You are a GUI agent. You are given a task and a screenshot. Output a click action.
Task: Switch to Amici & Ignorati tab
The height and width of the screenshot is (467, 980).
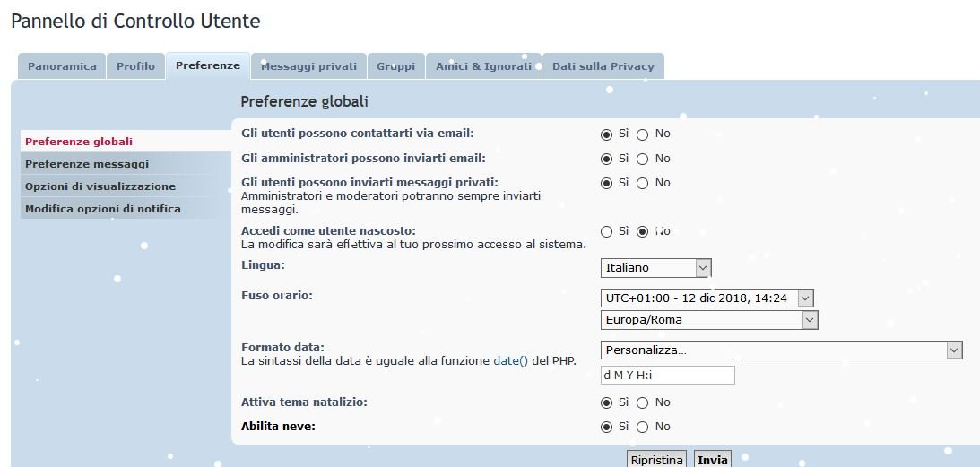tap(483, 66)
